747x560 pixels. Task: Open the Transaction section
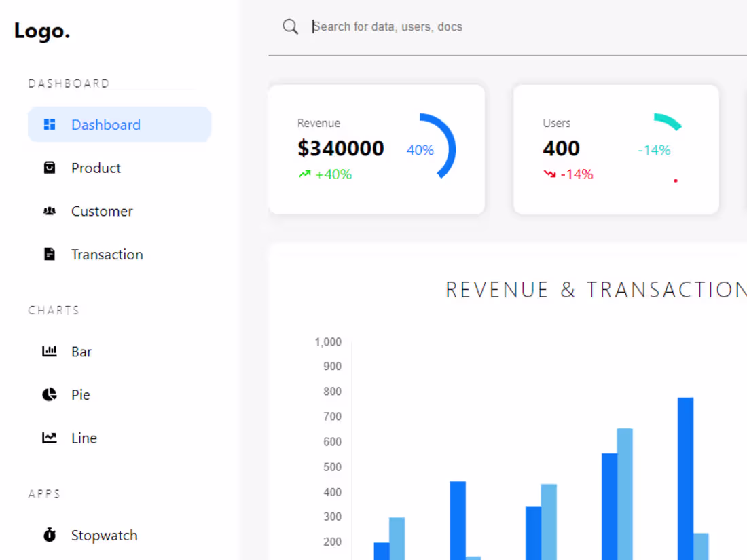tap(107, 254)
